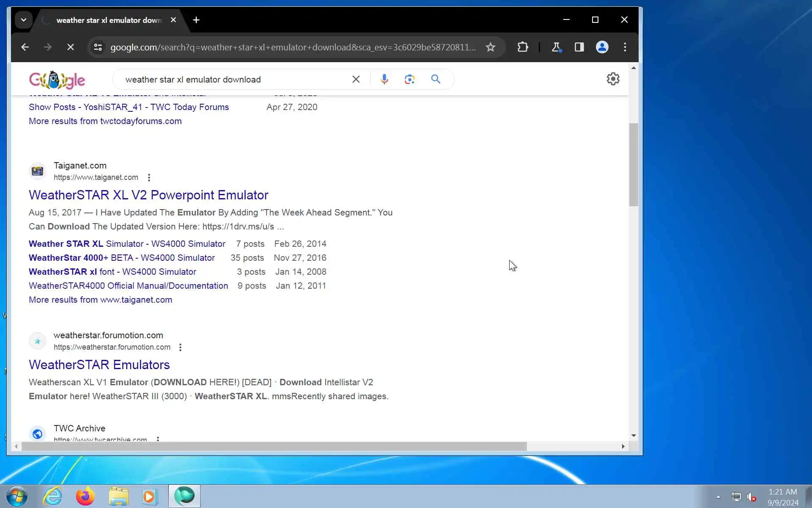Launch Firefox from the taskbar

coord(85,496)
